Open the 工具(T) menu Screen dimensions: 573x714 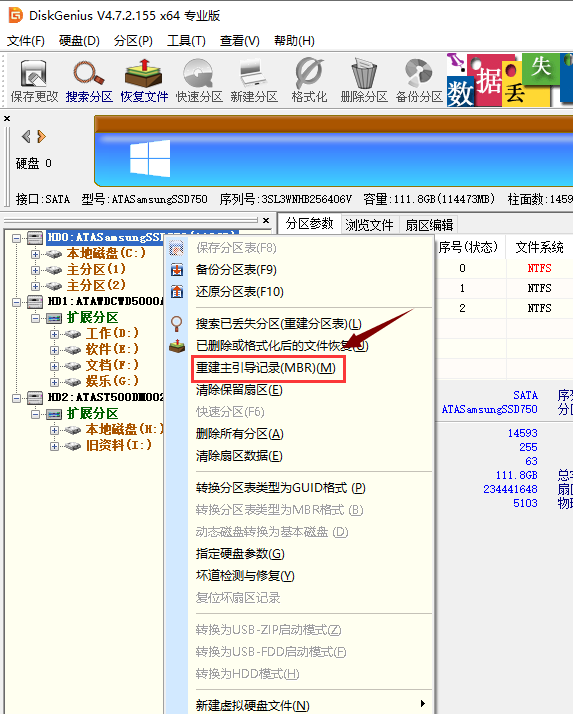186,41
